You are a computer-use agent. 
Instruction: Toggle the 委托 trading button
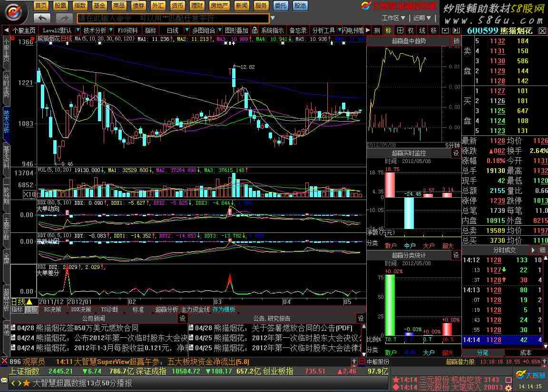point(280,6)
